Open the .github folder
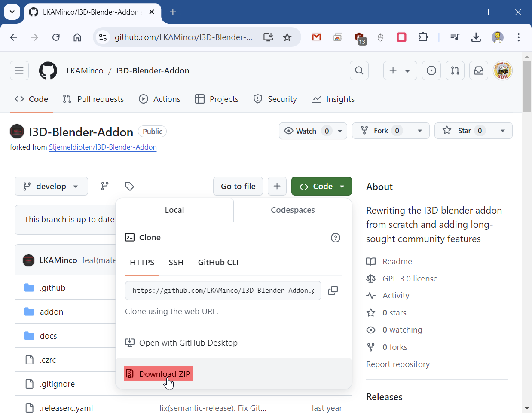The height and width of the screenshot is (413, 532). pos(53,288)
